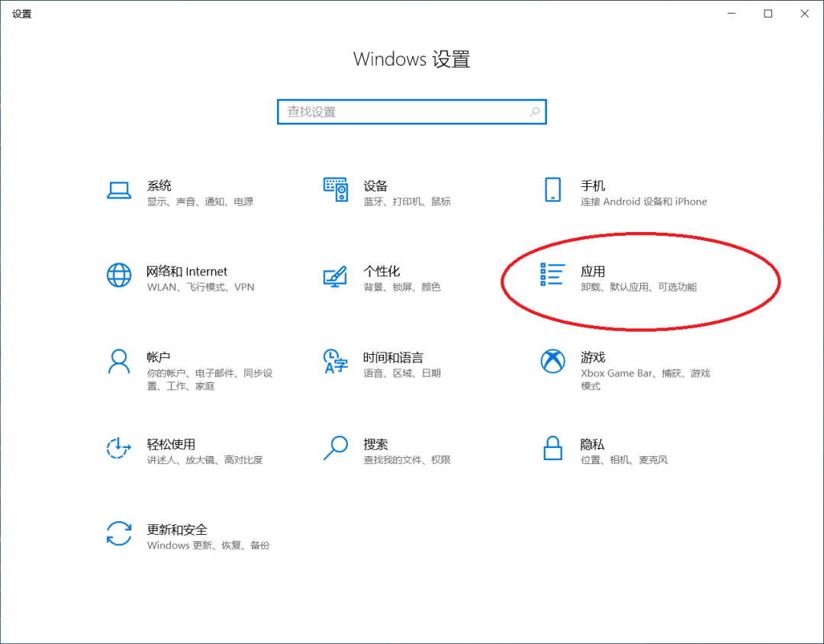Click the 系统 laptop icon

(119, 191)
